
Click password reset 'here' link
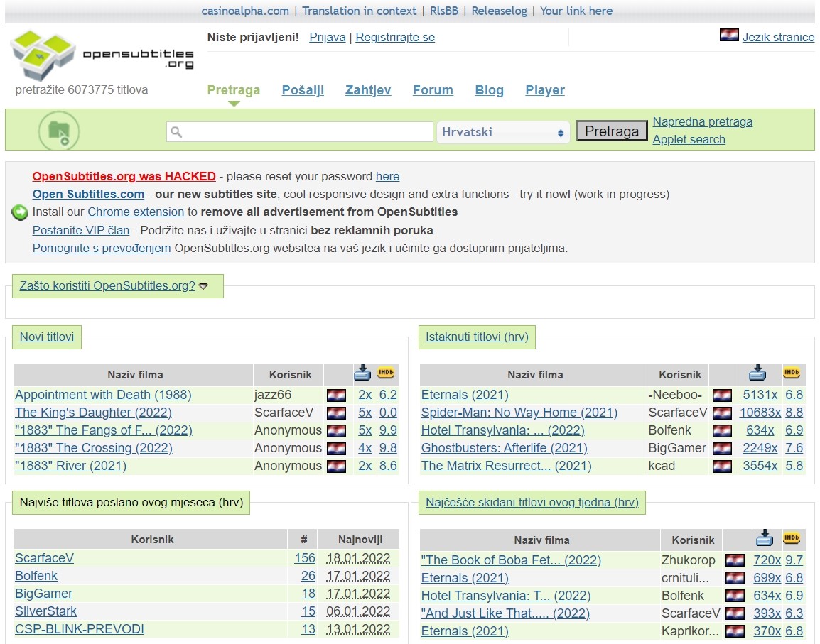387,176
